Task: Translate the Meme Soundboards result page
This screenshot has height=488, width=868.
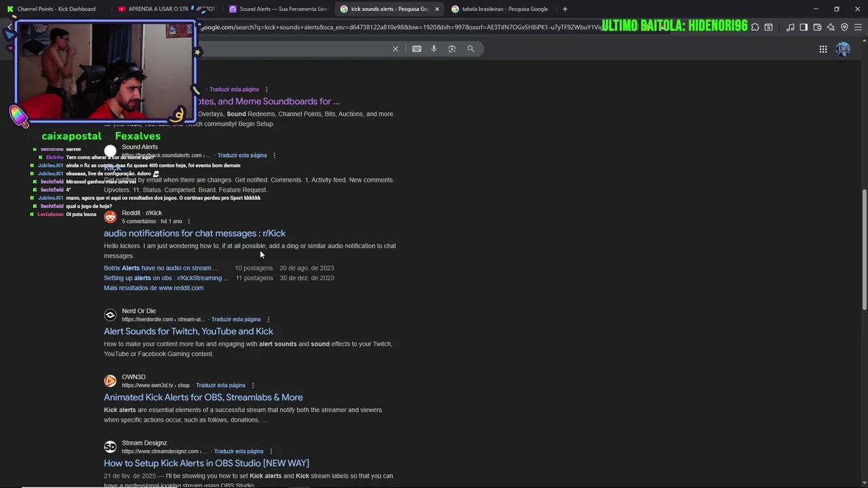Action: point(234,89)
